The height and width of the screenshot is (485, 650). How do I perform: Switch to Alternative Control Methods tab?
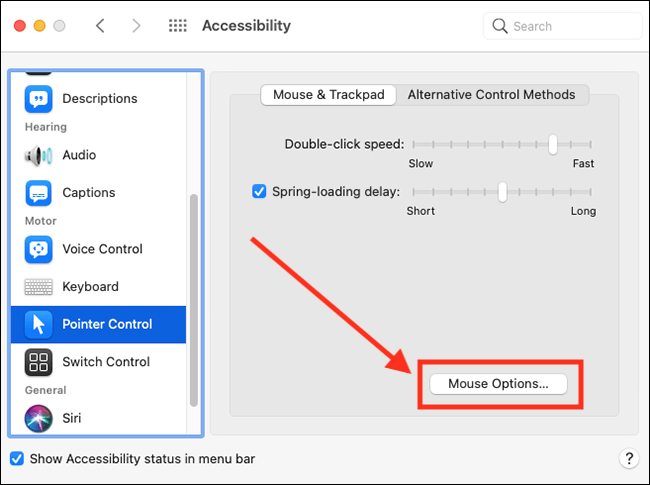(491, 95)
